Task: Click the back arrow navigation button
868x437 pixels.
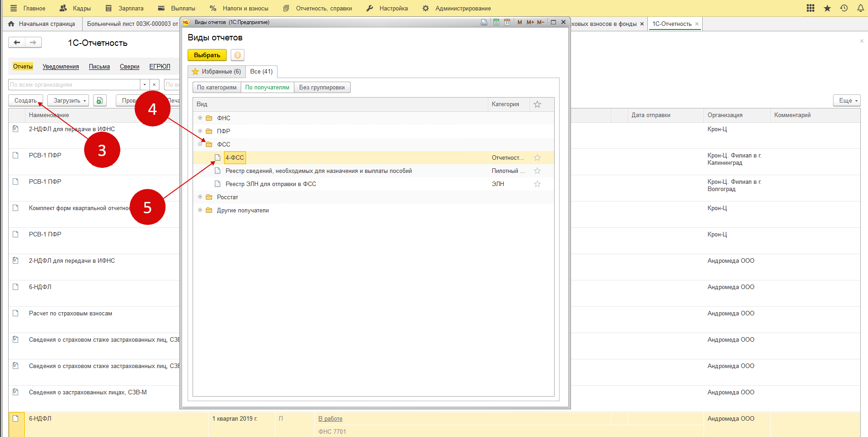Action: (x=17, y=43)
